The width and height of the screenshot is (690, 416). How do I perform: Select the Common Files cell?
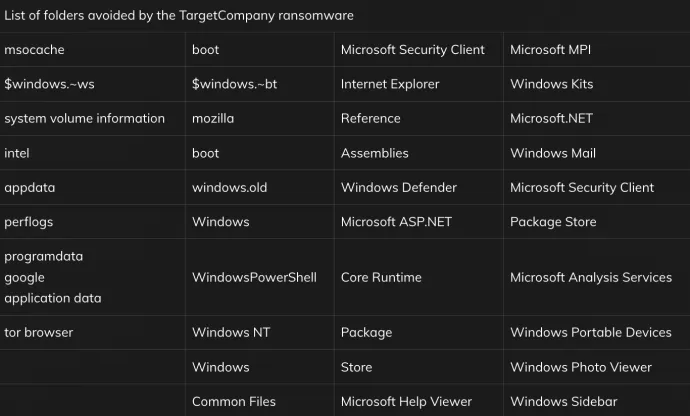(234, 402)
